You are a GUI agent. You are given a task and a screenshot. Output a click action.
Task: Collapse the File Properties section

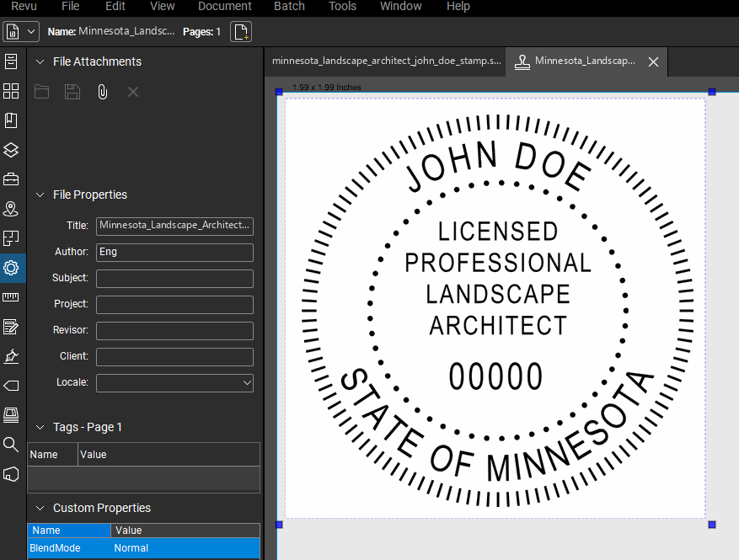click(40, 195)
